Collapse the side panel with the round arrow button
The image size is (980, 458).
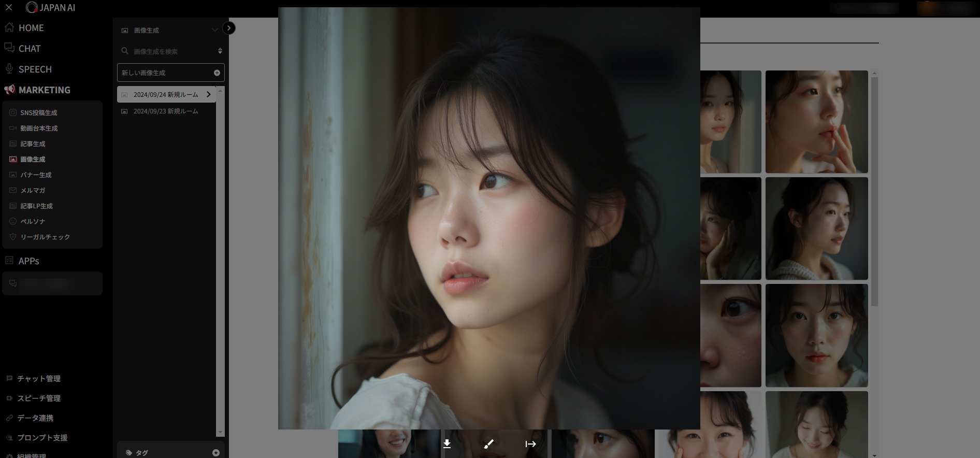click(x=228, y=28)
